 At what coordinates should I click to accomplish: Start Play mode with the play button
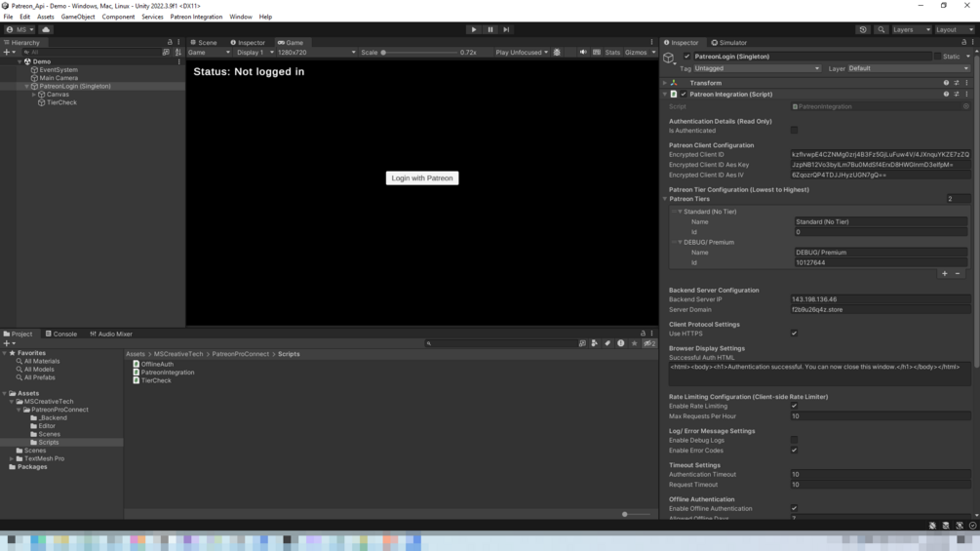click(474, 29)
